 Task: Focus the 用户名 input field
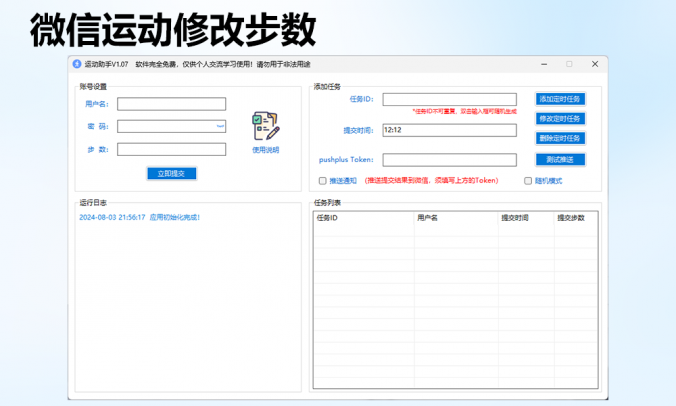coord(172,104)
